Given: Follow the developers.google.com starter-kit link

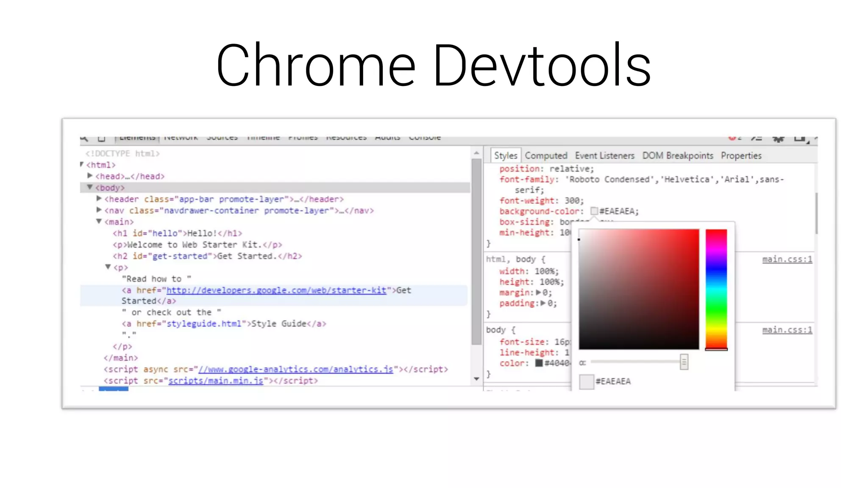Looking at the screenshot, I should click(x=276, y=290).
